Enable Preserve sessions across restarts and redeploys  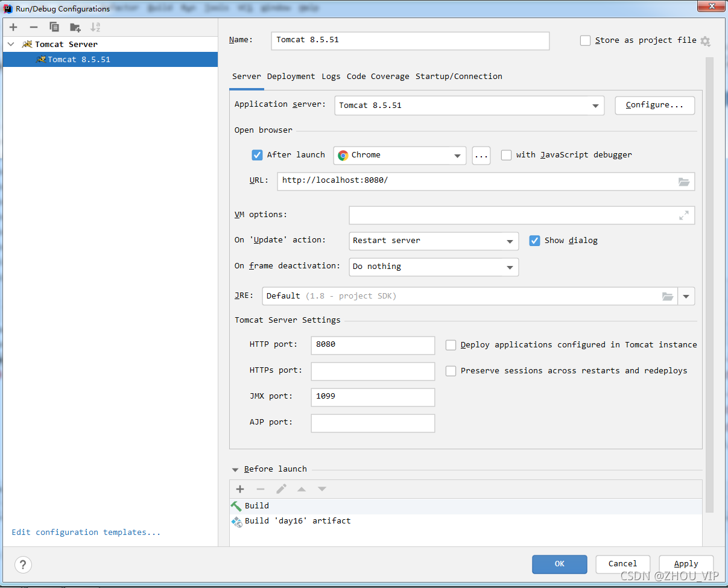(x=451, y=371)
